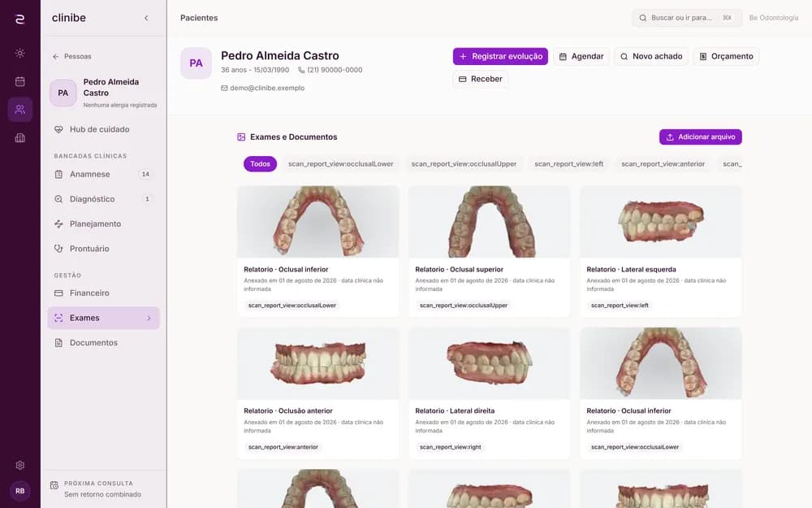Go back to Pessoas

tap(72, 57)
